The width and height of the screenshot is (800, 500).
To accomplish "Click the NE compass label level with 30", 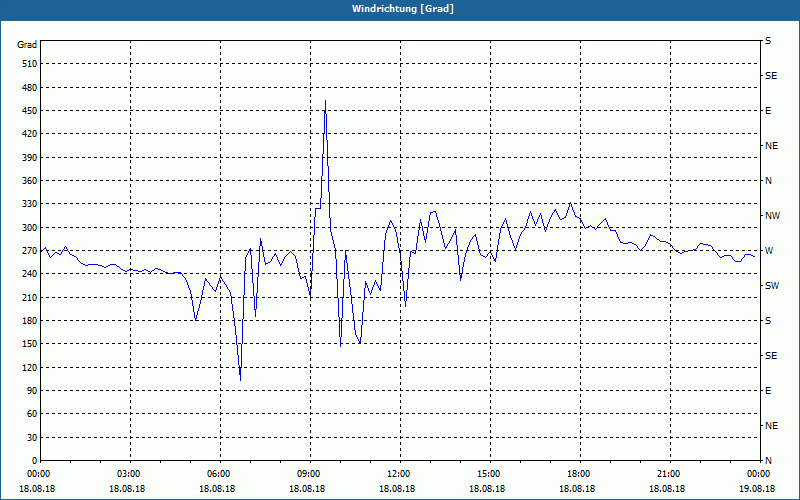I will coord(771,426).
